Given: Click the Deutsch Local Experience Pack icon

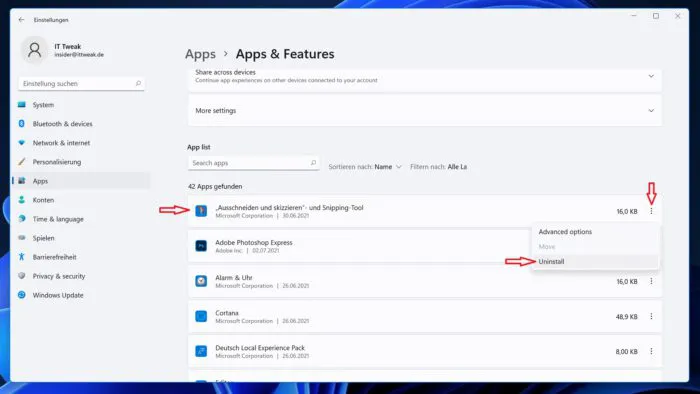Looking at the screenshot, I should pos(201,351).
